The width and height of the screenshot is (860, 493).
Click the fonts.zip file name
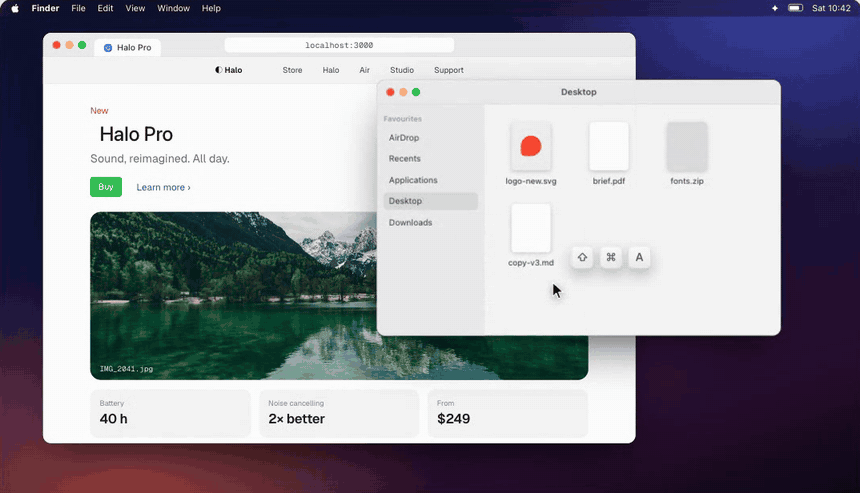(x=687, y=181)
